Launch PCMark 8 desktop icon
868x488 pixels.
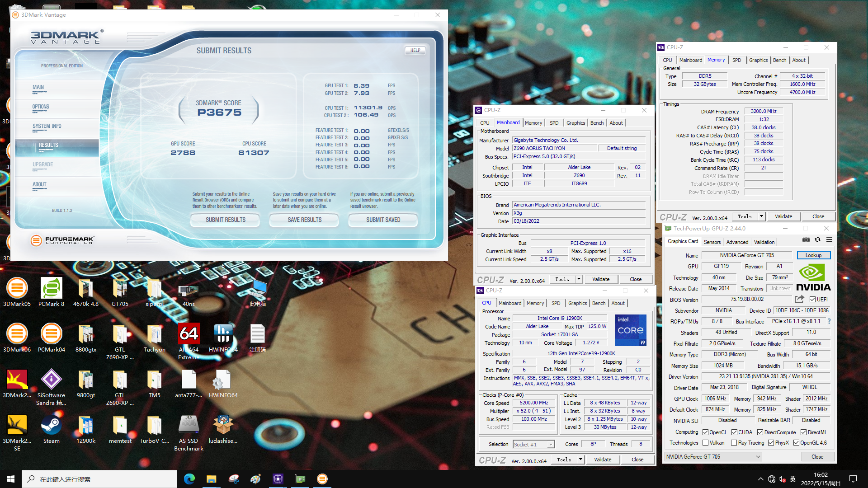coord(51,292)
